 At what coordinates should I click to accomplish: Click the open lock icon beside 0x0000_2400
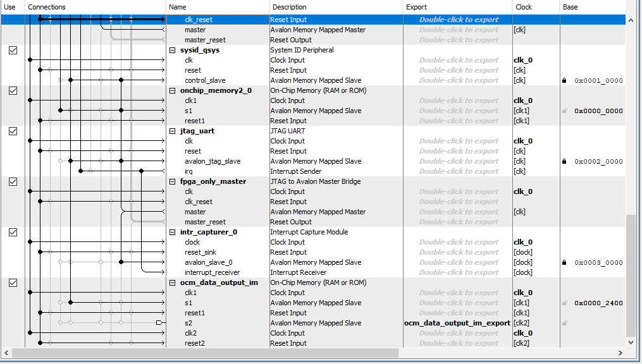(565, 303)
